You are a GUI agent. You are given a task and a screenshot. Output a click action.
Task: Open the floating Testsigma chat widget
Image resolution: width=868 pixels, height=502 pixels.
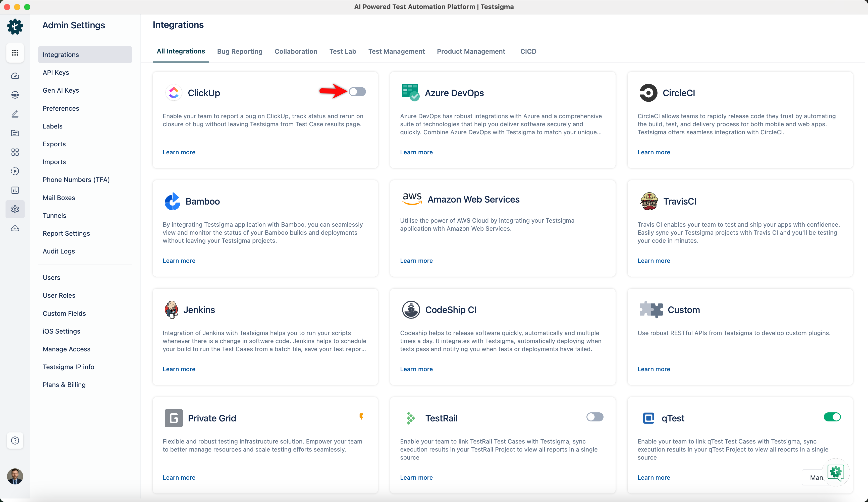[835, 472]
